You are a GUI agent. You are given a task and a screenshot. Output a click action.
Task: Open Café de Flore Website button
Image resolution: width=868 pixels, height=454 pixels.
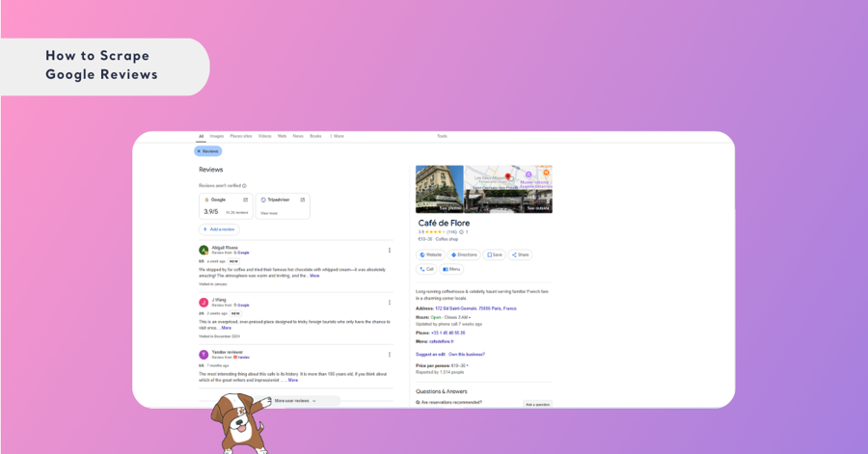pos(431,254)
